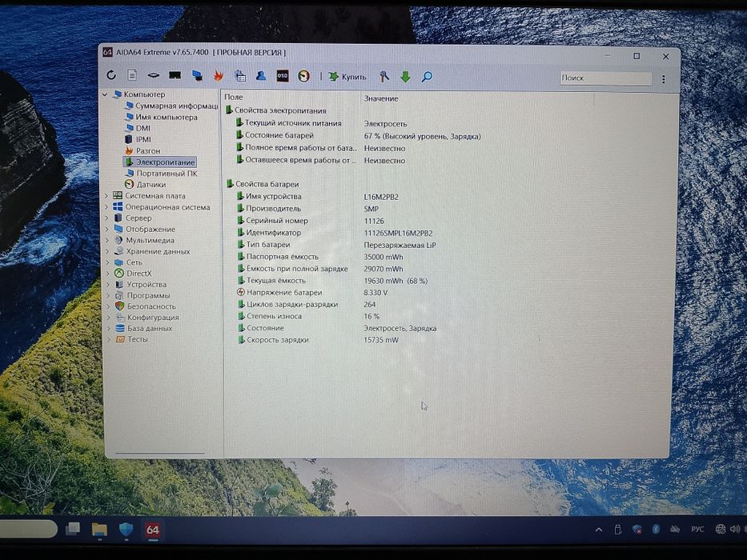Select the Конфигурация tree item
This screenshot has height=560, width=747.
point(147,317)
